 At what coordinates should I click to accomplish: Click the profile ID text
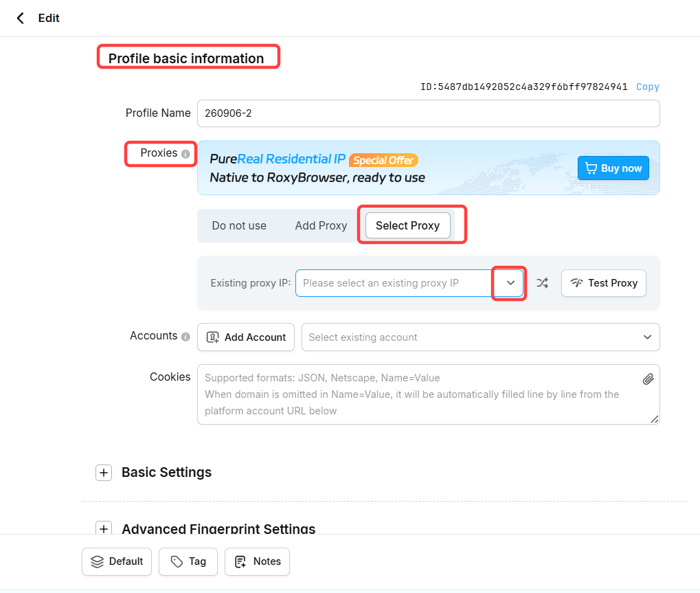click(x=523, y=87)
